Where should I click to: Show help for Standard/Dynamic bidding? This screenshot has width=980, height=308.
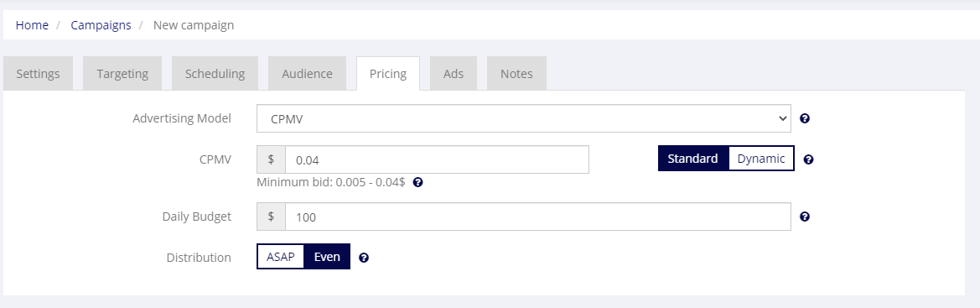[x=808, y=159]
